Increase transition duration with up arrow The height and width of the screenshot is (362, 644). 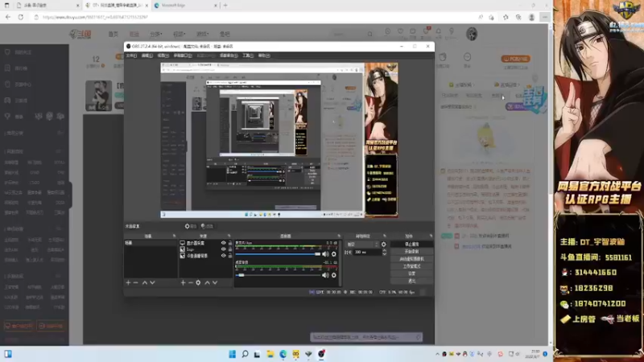pos(385,251)
